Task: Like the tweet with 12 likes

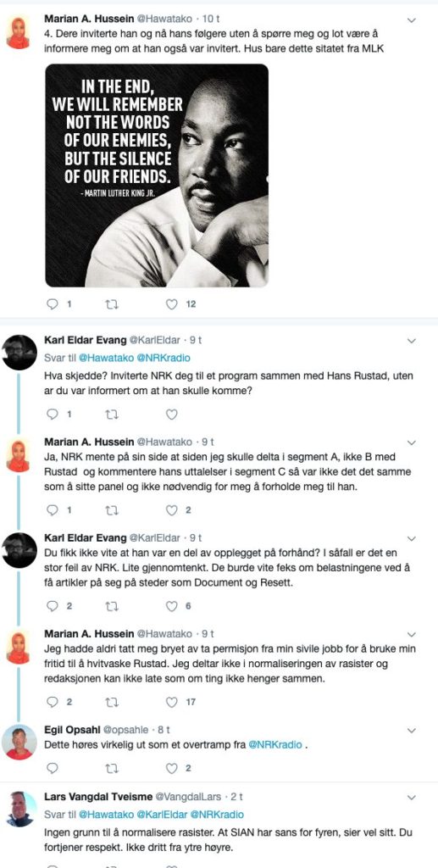Action: click(x=172, y=304)
